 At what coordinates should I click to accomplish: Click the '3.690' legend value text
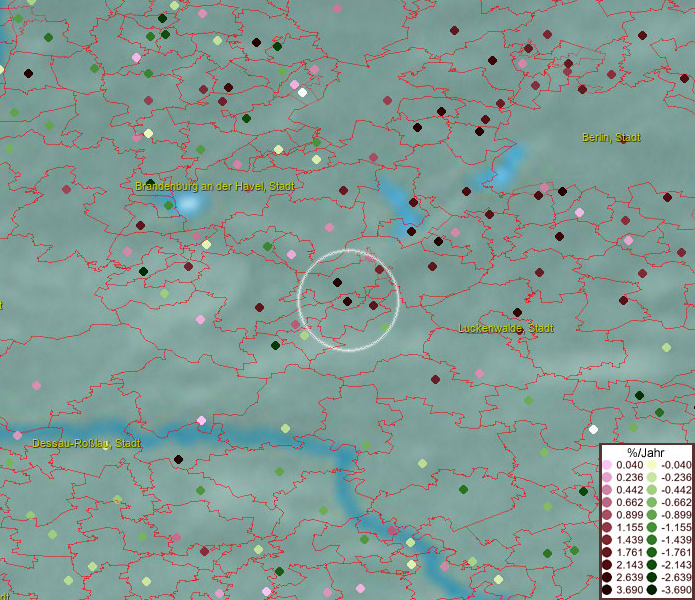coord(629,590)
